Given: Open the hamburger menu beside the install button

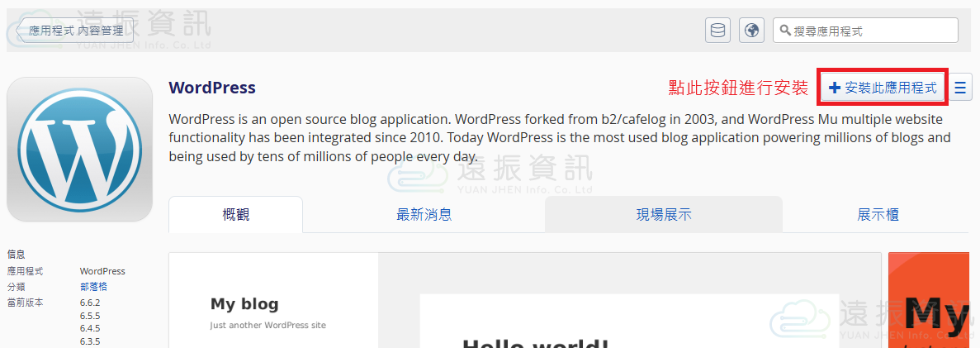Looking at the screenshot, I should (x=960, y=88).
